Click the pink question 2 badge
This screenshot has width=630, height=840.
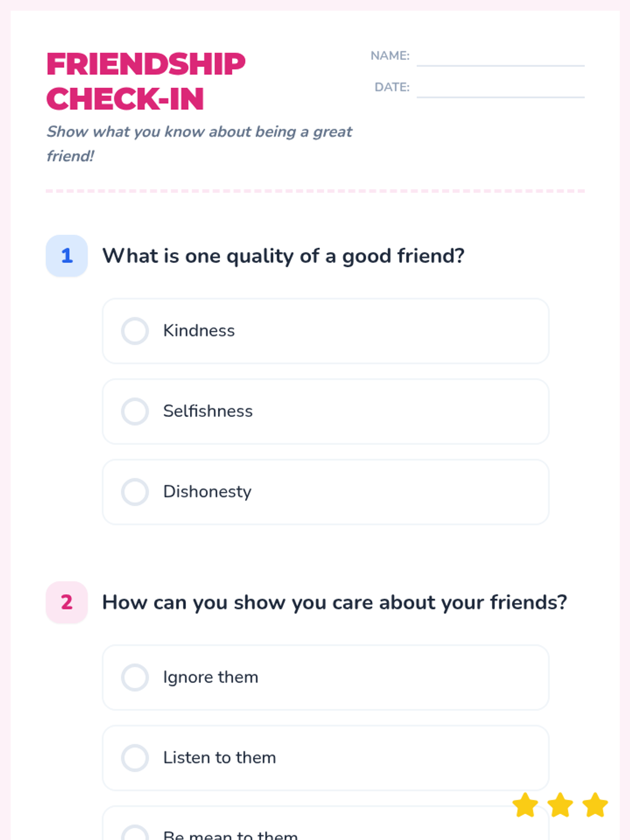click(x=67, y=602)
